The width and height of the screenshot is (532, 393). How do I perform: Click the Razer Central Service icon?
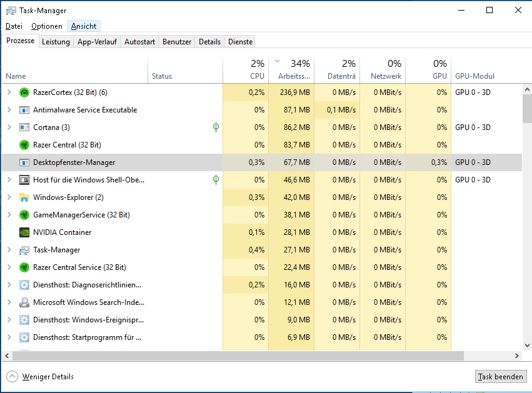[x=24, y=267]
